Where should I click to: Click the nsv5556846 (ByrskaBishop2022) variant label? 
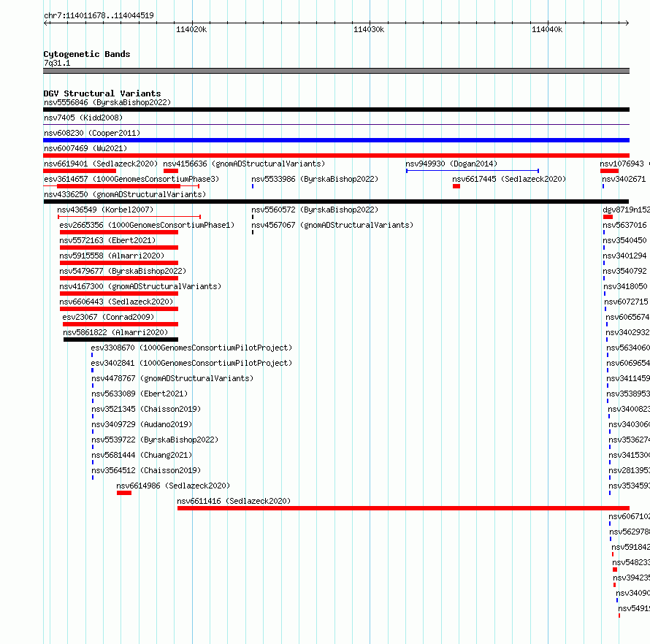click(107, 102)
